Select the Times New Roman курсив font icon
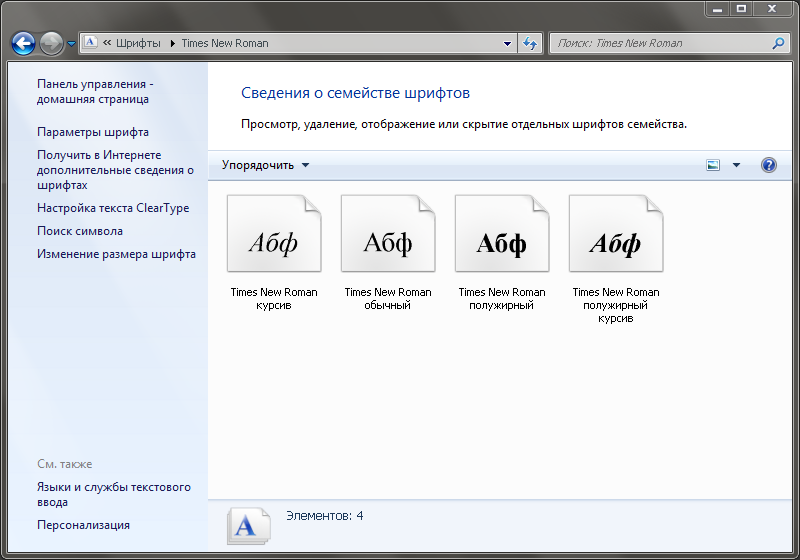Viewport: 800px width, 560px height. pyautogui.click(x=274, y=235)
